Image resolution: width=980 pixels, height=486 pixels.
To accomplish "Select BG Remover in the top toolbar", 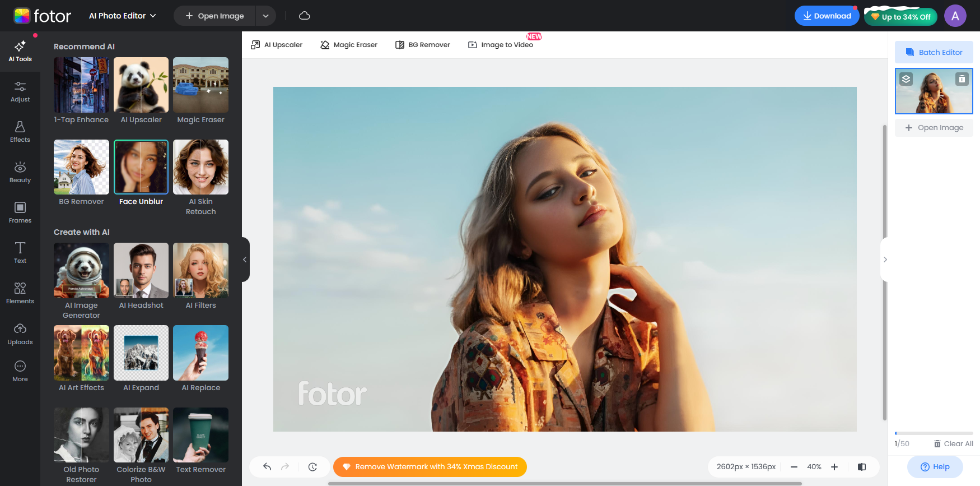I will 423,45.
